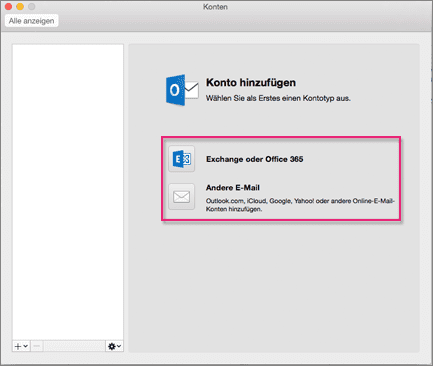Click the minus remove-account button
This screenshot has height=366, width=433.
coord(37,346)
